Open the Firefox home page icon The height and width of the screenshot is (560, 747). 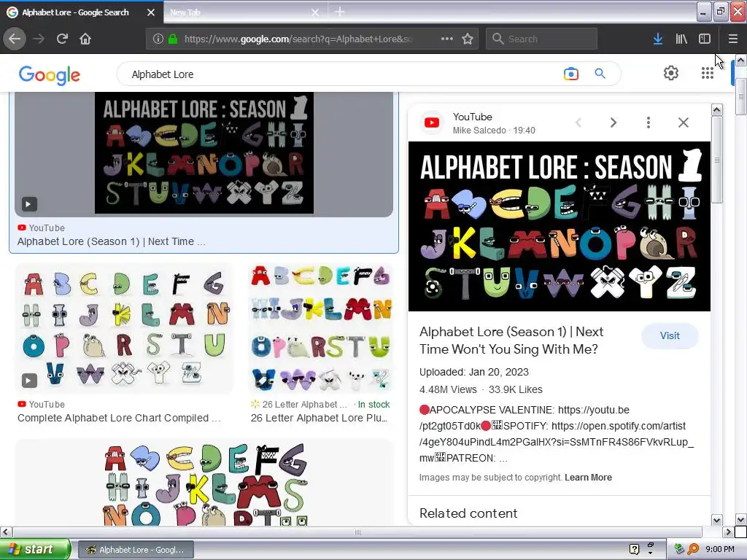point(85,39)
